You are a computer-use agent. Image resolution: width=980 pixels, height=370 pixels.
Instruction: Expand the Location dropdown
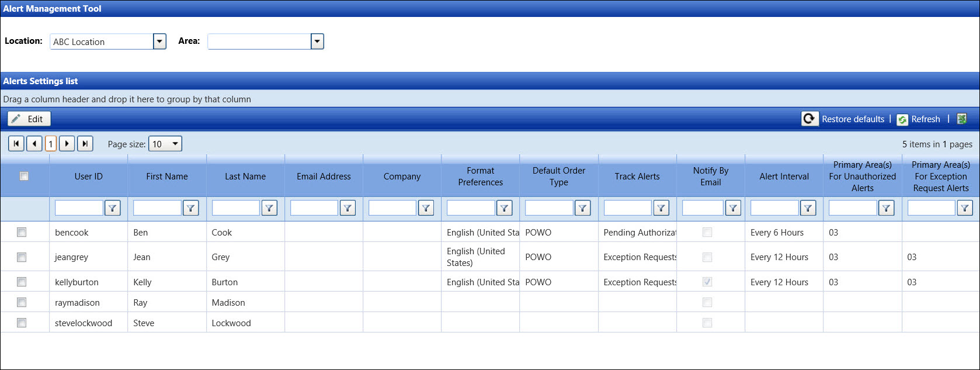coord(159,42)
